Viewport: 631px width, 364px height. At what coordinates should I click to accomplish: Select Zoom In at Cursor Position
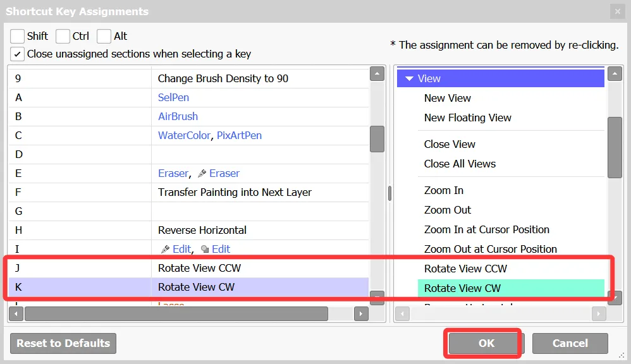tap(487, 229)
